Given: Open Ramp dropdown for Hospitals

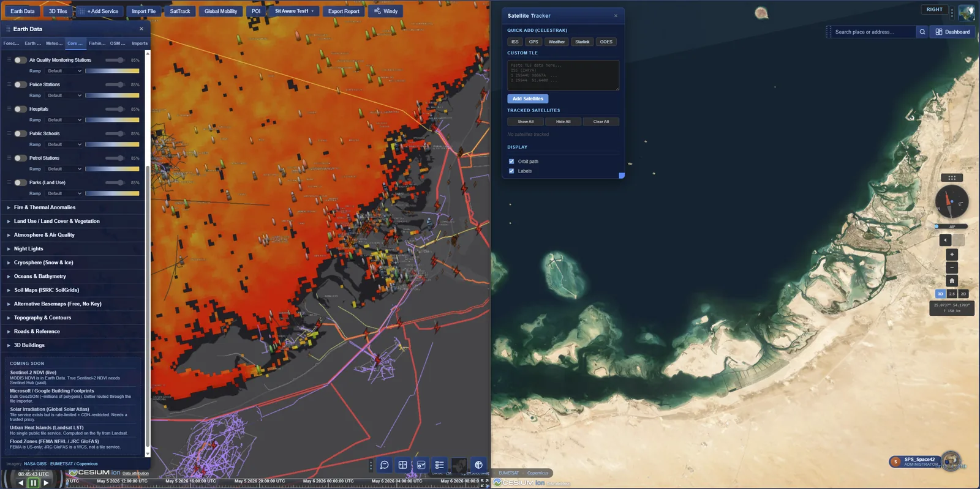Looking at the screenshot, I should pos(64,120).
